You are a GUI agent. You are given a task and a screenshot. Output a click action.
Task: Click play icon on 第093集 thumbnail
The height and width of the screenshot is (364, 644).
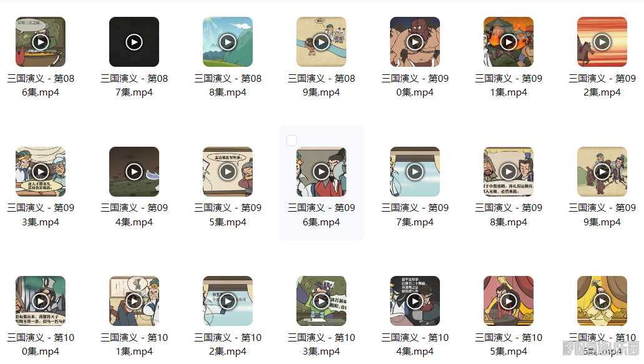(40, 172)
